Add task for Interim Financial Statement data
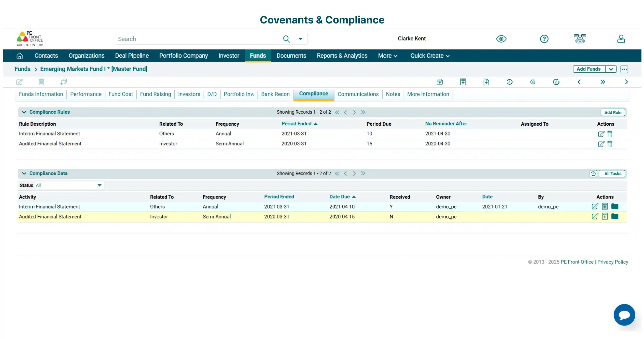644x339 pixels. (605, 206)
